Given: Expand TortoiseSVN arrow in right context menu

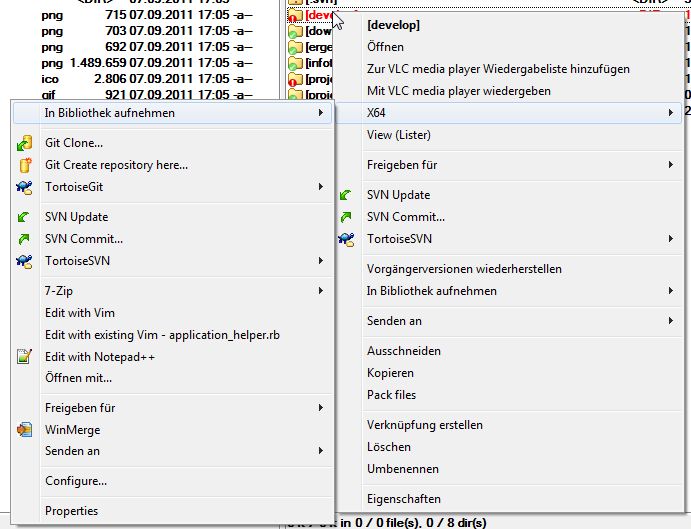Looking at the screenshot, I should 671,239.
